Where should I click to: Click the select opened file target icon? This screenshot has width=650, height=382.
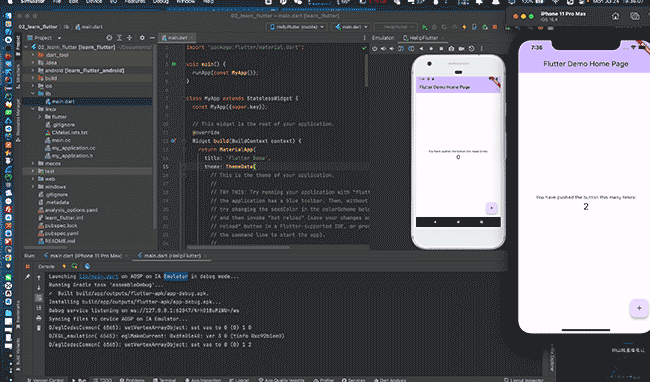[x=109, y=38]
